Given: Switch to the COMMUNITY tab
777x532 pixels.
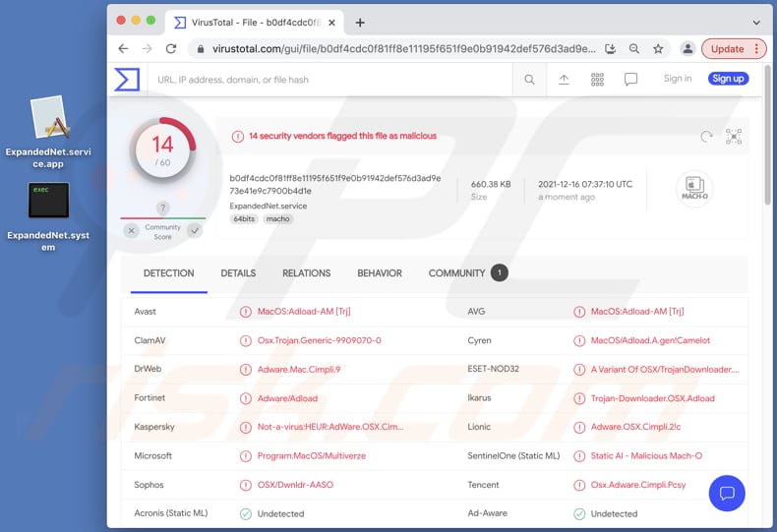Looking at the screenshot, I should (x=468, y=273).
